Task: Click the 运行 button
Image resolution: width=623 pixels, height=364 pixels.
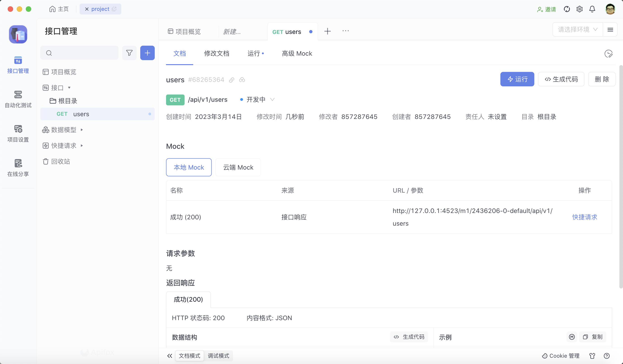Action: click(517, 79)
